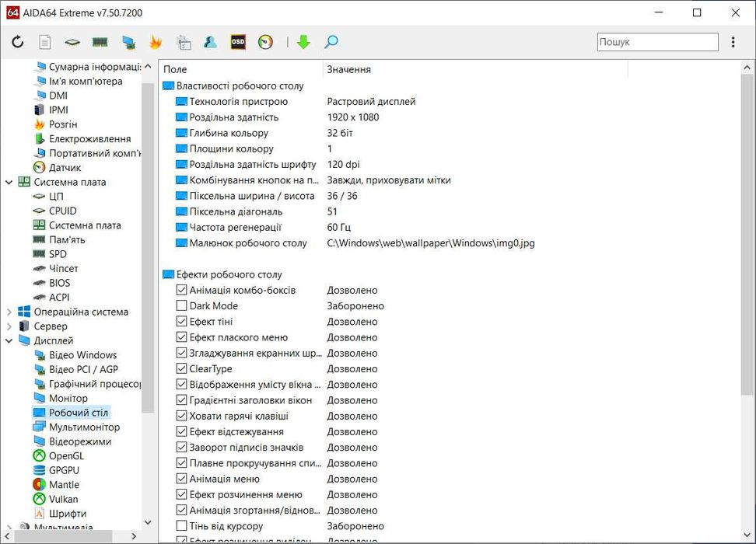
Task: Click the details pane scroll-down arrow
Action: pyautogui.click(x=747, y=535)
